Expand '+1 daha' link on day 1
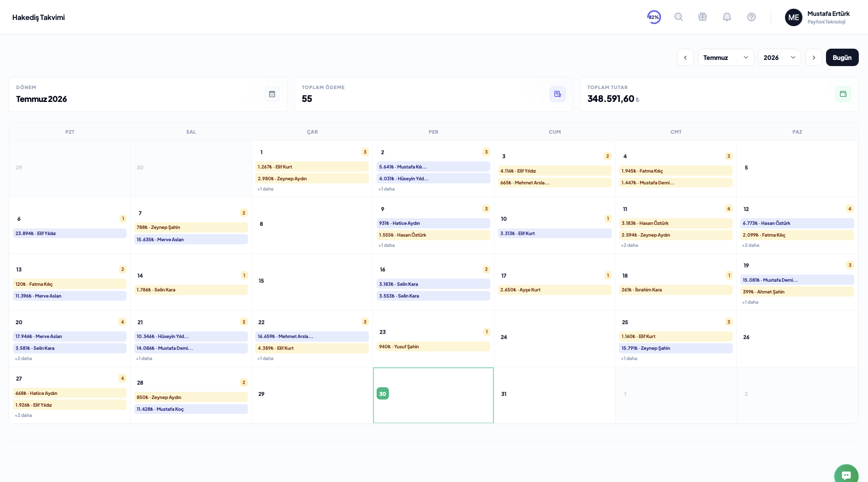Screen dimensions: 868x482 (265, 189)
